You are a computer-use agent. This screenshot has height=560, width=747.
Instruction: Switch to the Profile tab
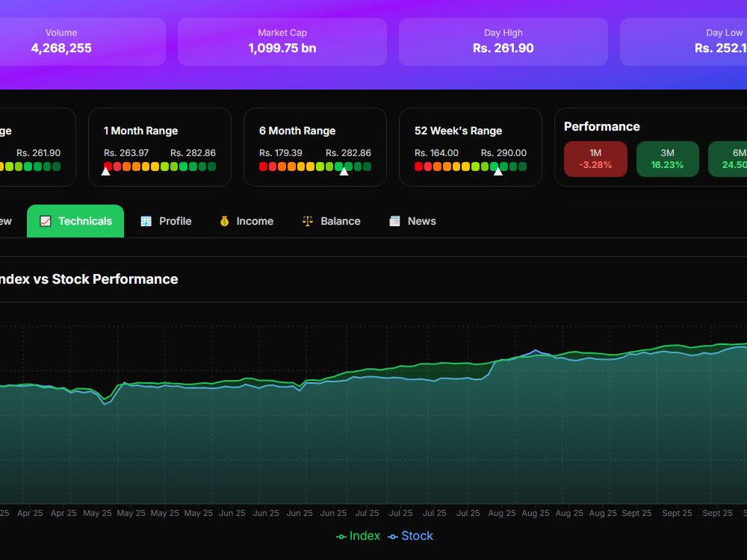[x=166, y=221]
